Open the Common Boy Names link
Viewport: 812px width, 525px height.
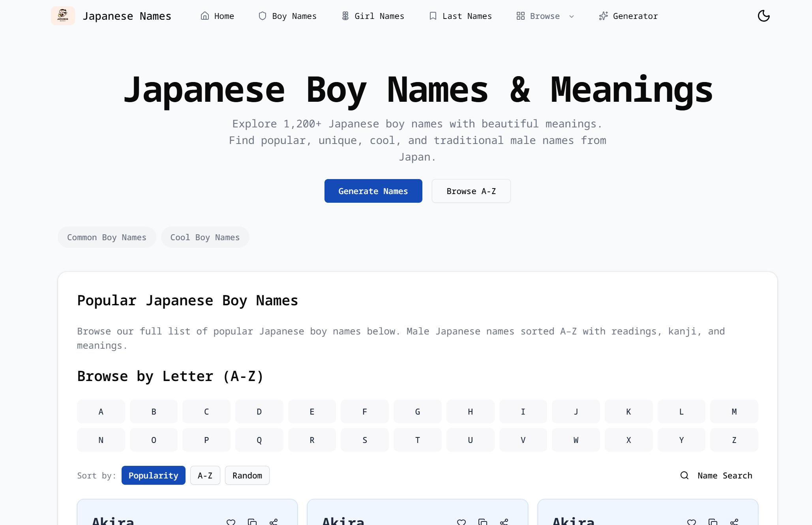pos(107,237)
